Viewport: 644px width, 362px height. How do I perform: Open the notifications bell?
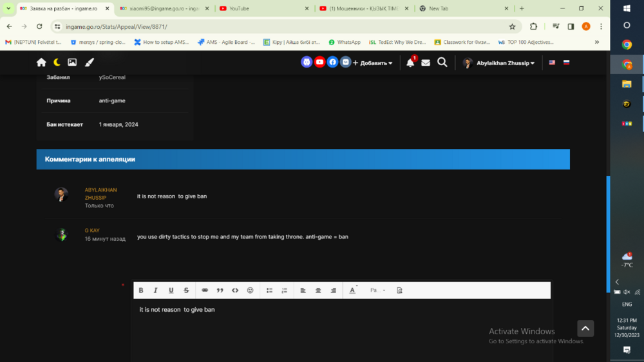(410, 62)
